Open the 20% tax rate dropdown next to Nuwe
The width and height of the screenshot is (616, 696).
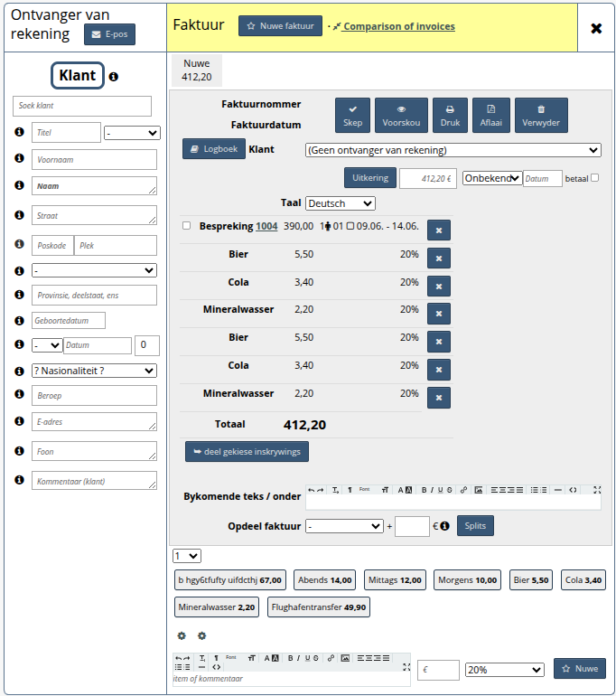[x=505, y=670]
